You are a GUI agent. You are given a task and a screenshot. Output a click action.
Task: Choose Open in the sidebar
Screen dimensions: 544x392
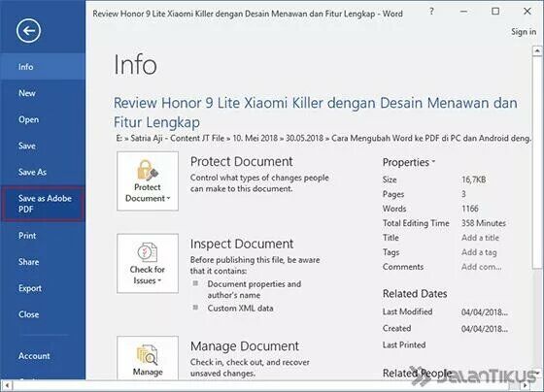(x=43, y=119)
